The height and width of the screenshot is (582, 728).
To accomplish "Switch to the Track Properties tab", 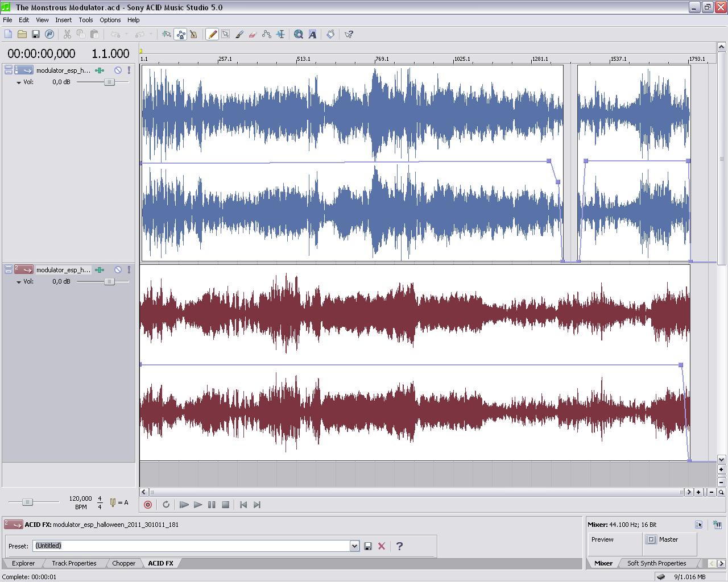I will pos(75,563).
